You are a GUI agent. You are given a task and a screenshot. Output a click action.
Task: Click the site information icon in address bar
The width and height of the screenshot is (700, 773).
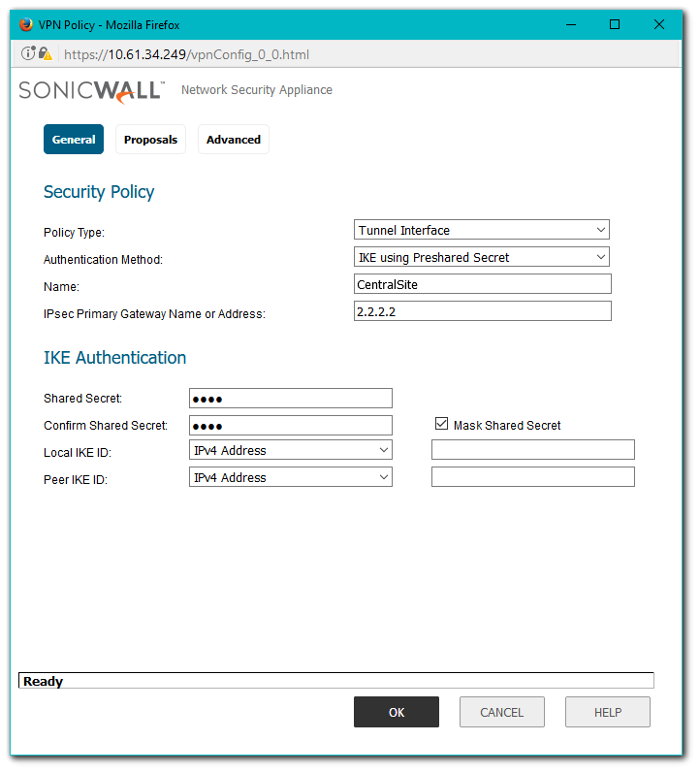coord(29,54)
